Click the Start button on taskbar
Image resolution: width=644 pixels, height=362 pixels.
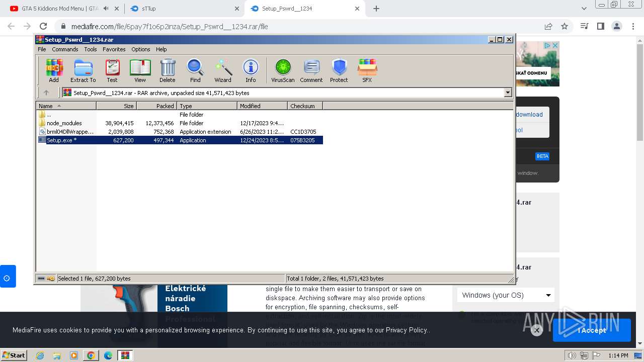pyautogui.click(x=14, y=355)
